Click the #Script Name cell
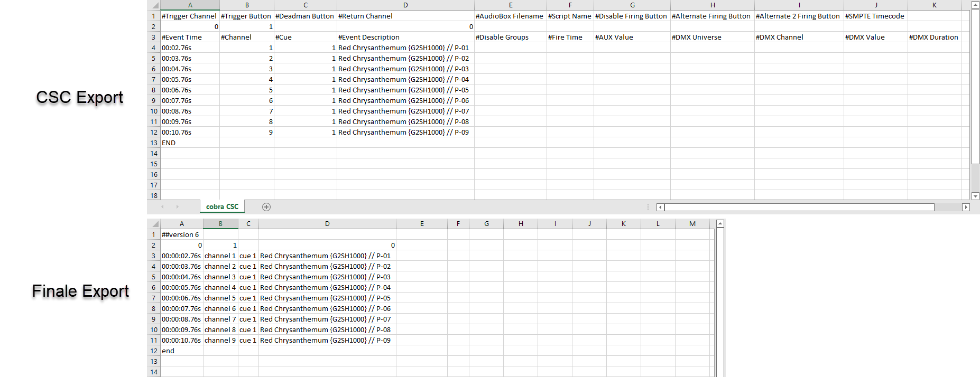The height and width of the screenshot is (377, 980). click(570, 16)
